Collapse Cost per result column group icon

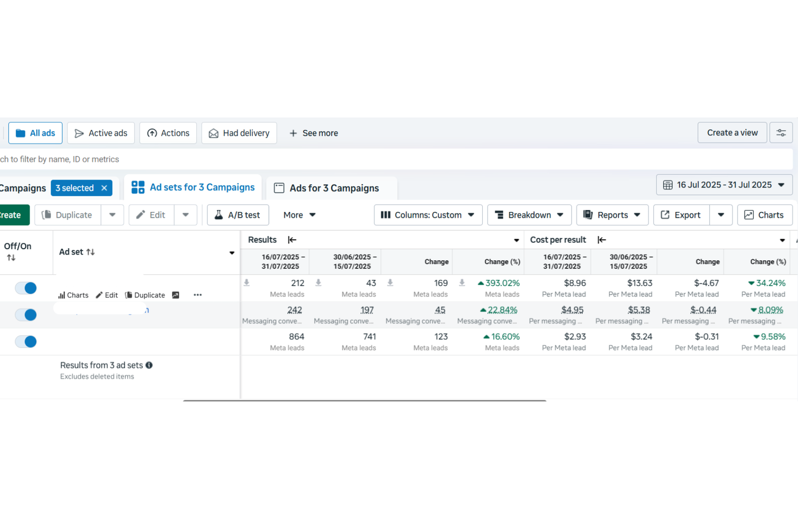tap(602, 240)
